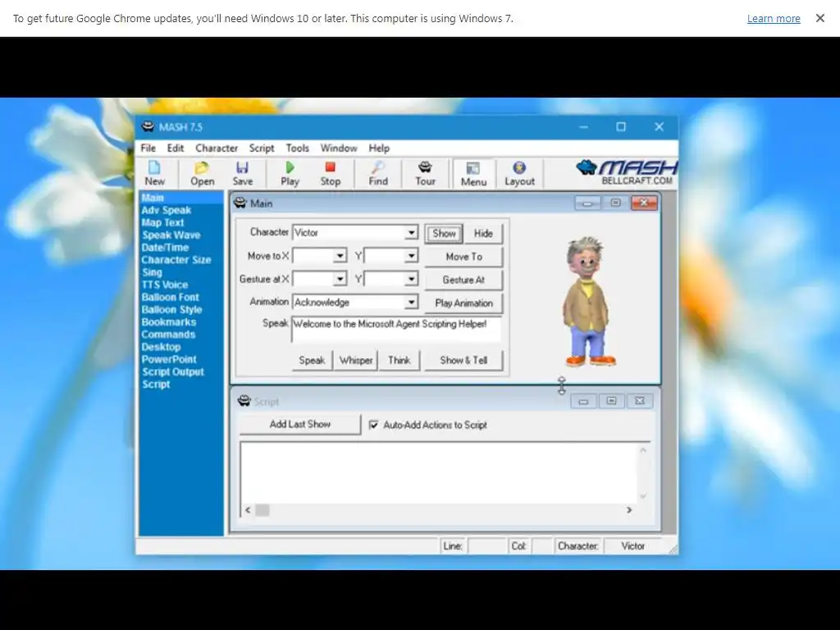Click the Speak button
Image resolution: width=840 pixels, height=630 pixels.
312,361
